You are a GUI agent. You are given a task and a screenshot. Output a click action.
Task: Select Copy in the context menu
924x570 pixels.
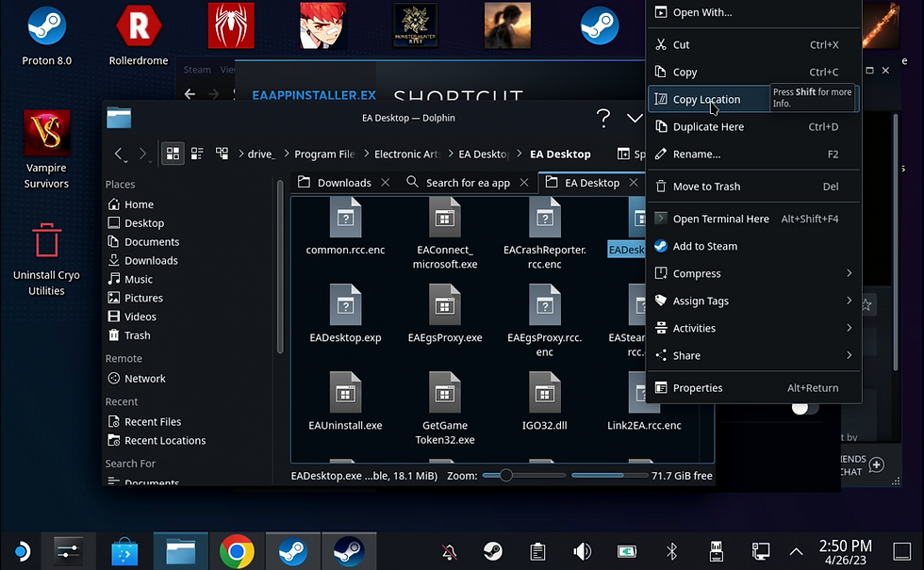tap(753, 72)
